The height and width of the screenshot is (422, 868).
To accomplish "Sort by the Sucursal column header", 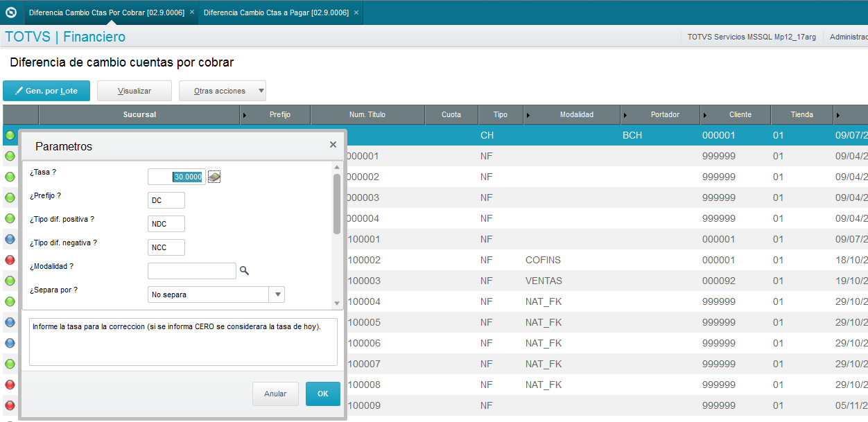I will [x=139, y=114].
